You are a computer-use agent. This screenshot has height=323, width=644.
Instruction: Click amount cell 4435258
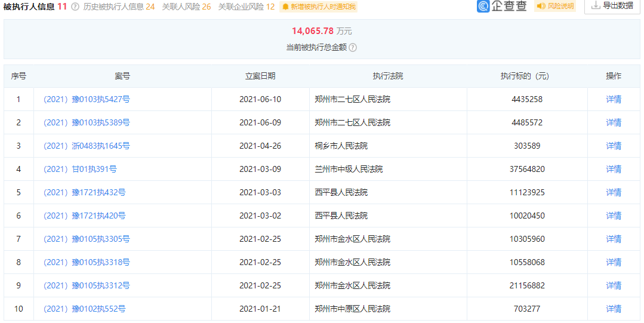click(x=527, y=99)
